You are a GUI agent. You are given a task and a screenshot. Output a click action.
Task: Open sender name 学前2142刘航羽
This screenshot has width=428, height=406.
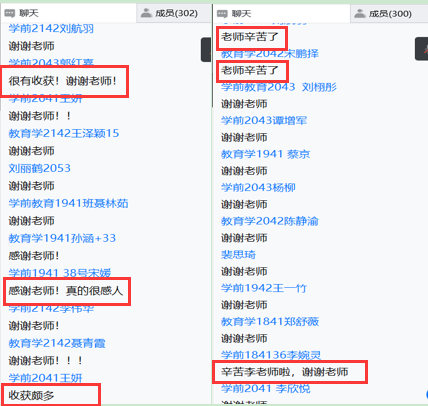pos(51,29)
